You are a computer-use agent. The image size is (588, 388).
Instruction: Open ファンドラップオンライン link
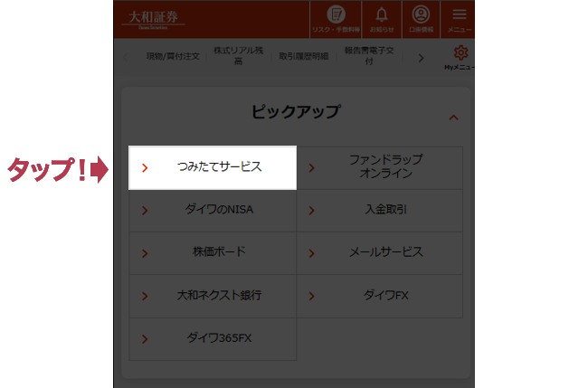coord(379,167)
